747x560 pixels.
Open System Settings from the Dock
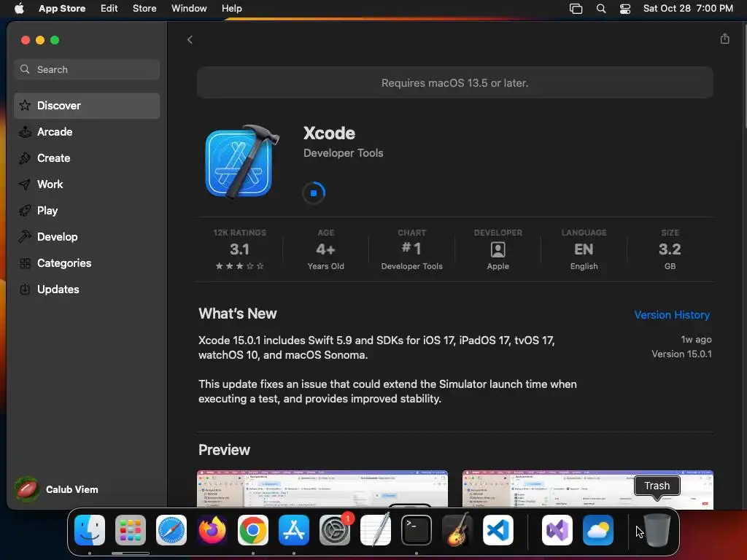[335, 530]
